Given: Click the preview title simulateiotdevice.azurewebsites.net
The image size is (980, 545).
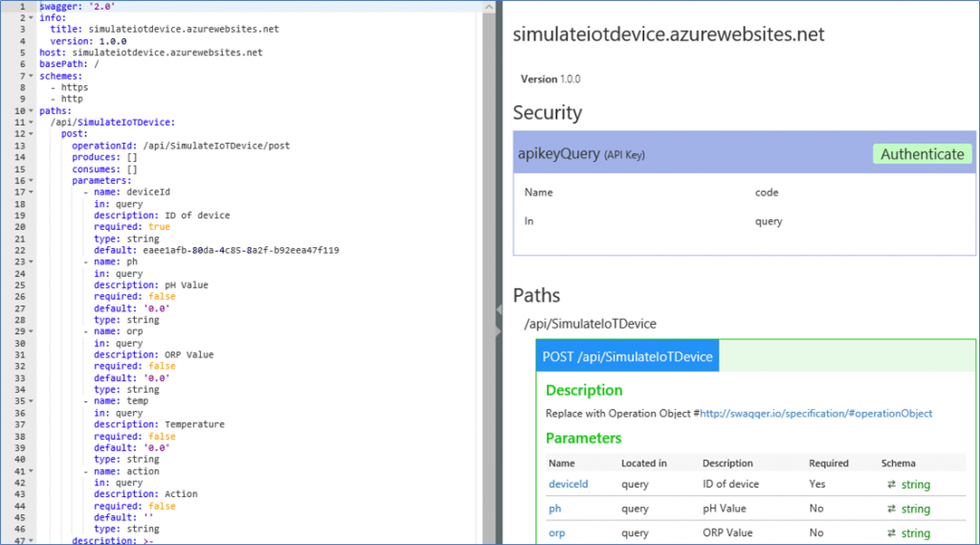Looking at the screenshot, I should pos(669,34).
